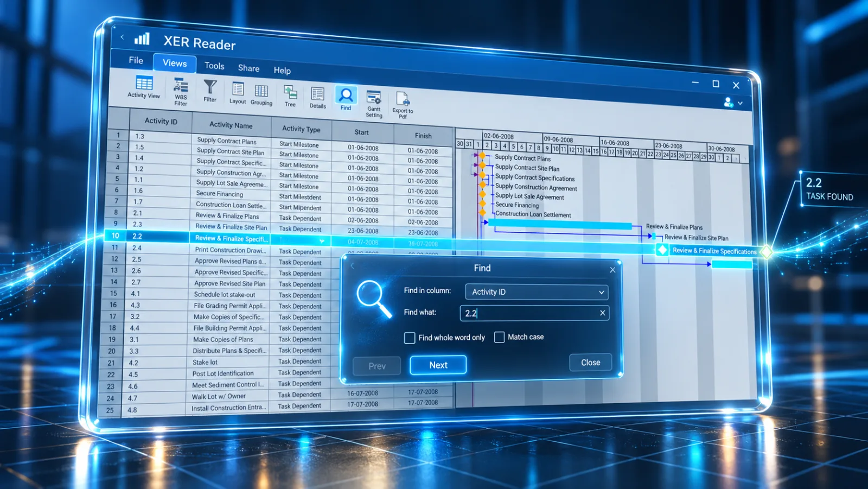Click the Activity ID column header
Image resolution: width=868 pixels, height=489 pixels.
[x=161, y=121]
